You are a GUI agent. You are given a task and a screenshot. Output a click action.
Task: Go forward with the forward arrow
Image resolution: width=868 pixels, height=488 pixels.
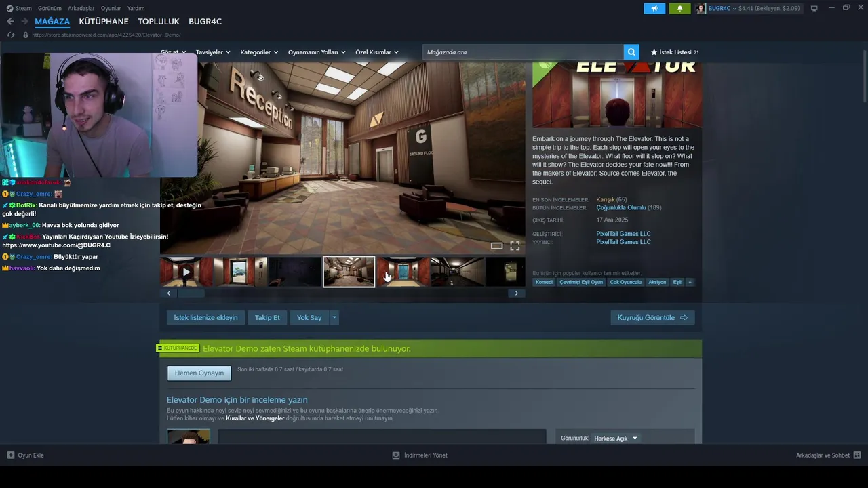click(24, 22)
